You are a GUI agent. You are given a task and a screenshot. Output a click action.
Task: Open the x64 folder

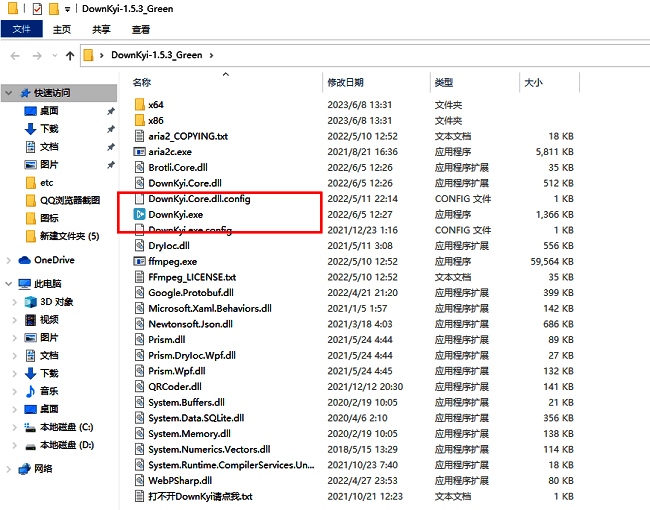155,104
